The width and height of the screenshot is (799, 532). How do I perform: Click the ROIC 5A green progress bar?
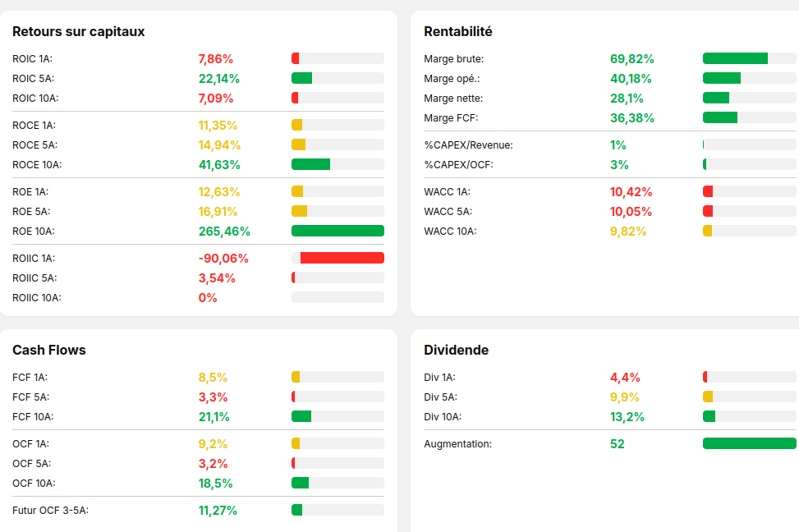tap(338, 78)
